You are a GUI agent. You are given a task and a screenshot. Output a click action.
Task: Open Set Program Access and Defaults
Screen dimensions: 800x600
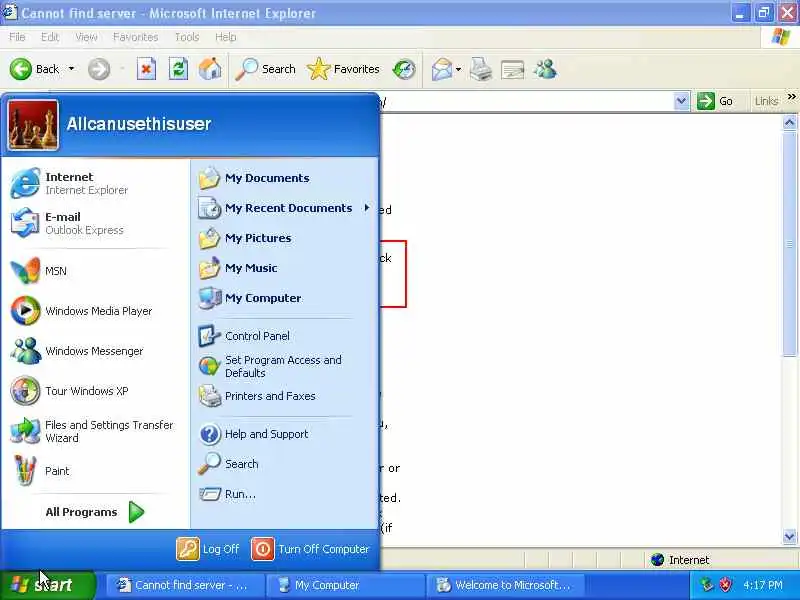(285, 366)
